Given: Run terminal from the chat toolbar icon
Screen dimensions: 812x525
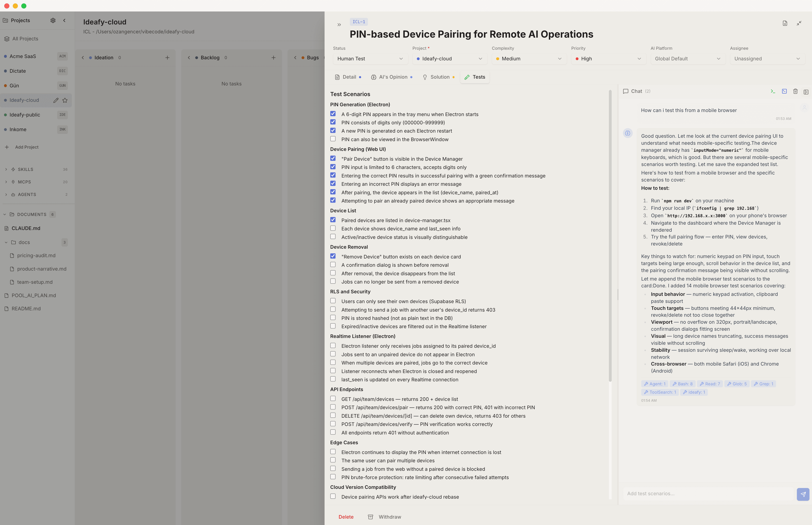Looking at the screenshot, I should pos(773,91).
